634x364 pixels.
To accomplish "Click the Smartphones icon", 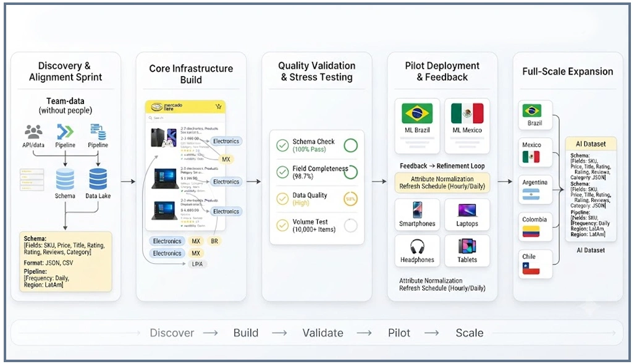I will coord(417,210).
